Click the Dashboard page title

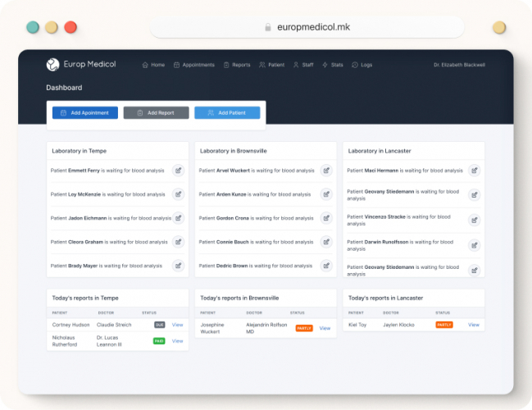click(x=64, y=88)
